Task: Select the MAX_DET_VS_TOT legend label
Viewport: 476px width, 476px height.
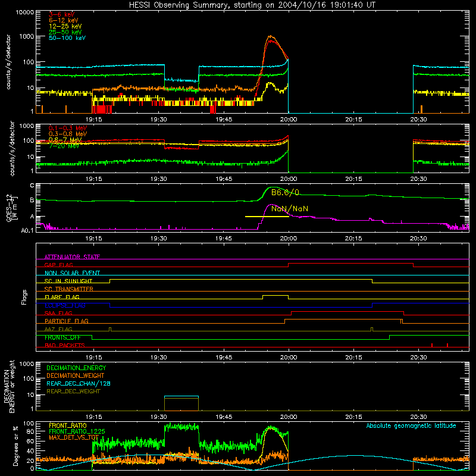Action: click(x=74, y=437)
